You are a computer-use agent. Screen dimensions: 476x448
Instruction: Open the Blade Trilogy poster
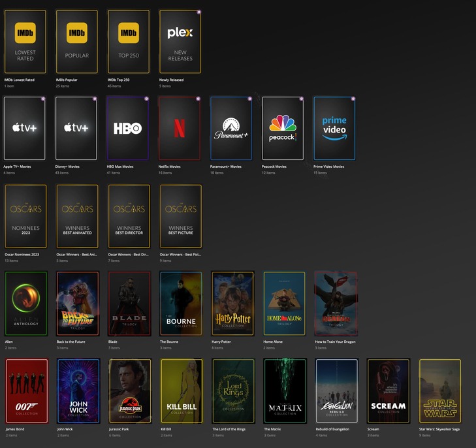pyautogui.click(x=129, y=304)
